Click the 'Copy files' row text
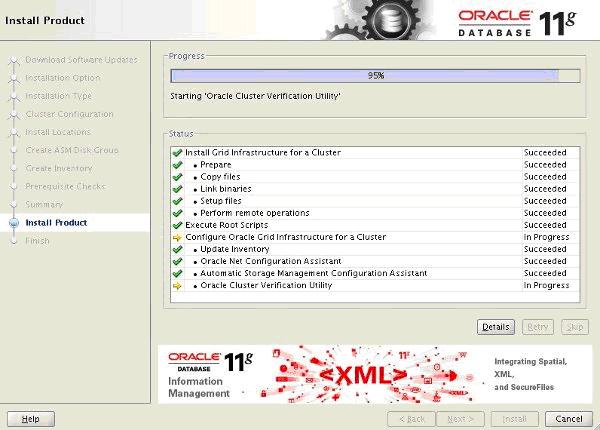The image size is (600, 430). (x=220, y=177)
